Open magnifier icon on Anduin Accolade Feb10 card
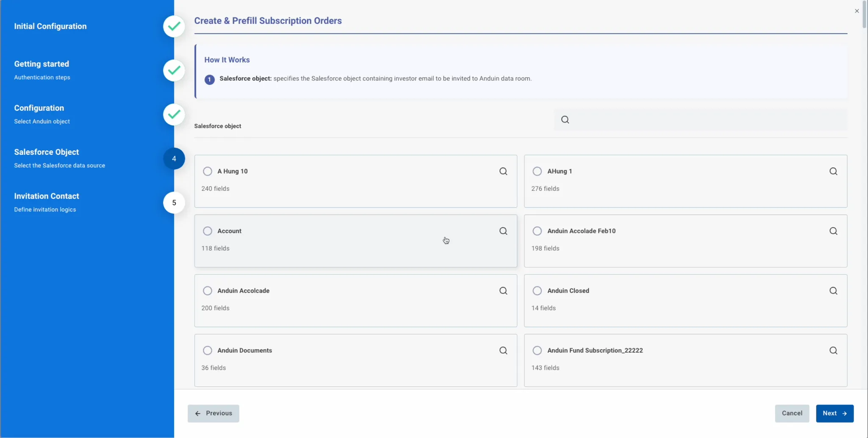Viewport: 868px width, 438px height. pos(833,231)
